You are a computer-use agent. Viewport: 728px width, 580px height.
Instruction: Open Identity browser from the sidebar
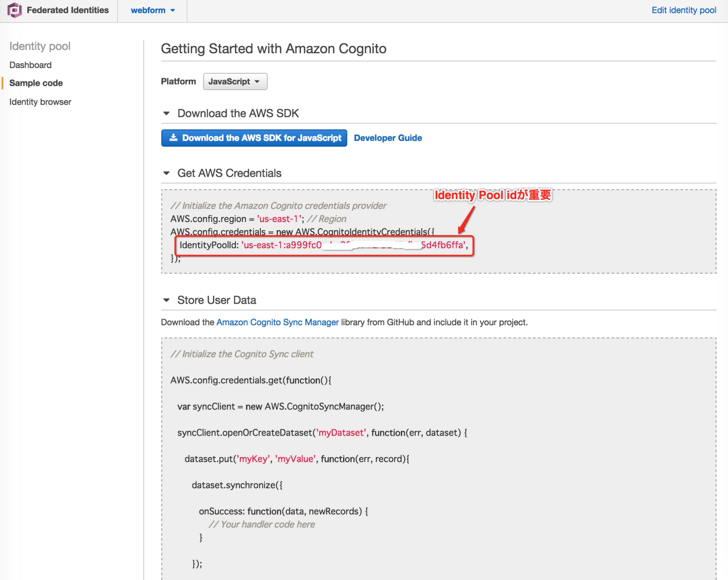tap(40, 101)
